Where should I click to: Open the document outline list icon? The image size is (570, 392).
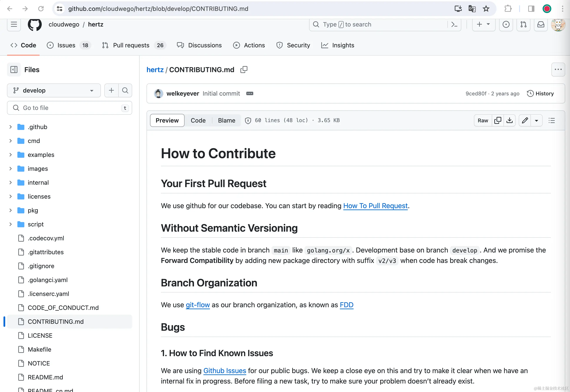[x=552, y=120]
